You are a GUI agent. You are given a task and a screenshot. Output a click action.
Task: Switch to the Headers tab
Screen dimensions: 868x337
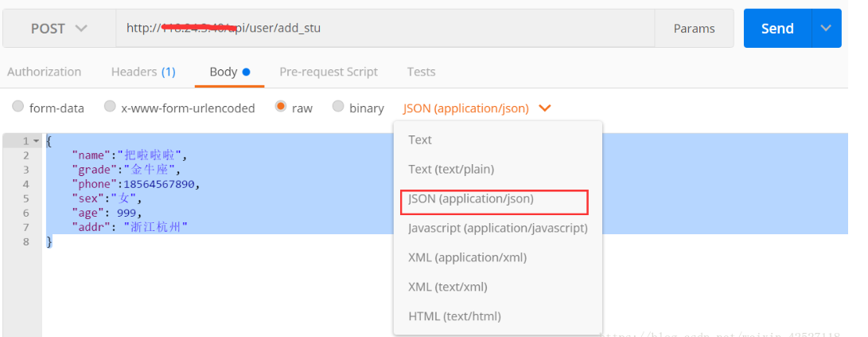click(x=143, y=72)
